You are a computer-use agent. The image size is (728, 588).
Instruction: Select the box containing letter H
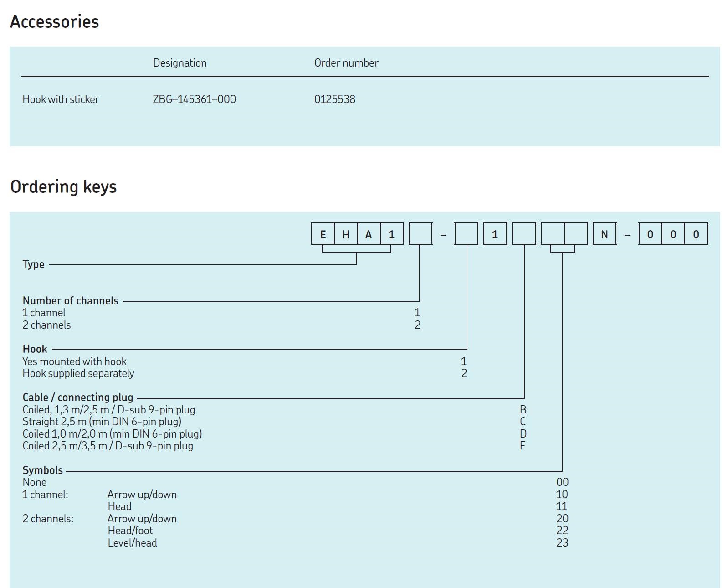click(346, 234)
